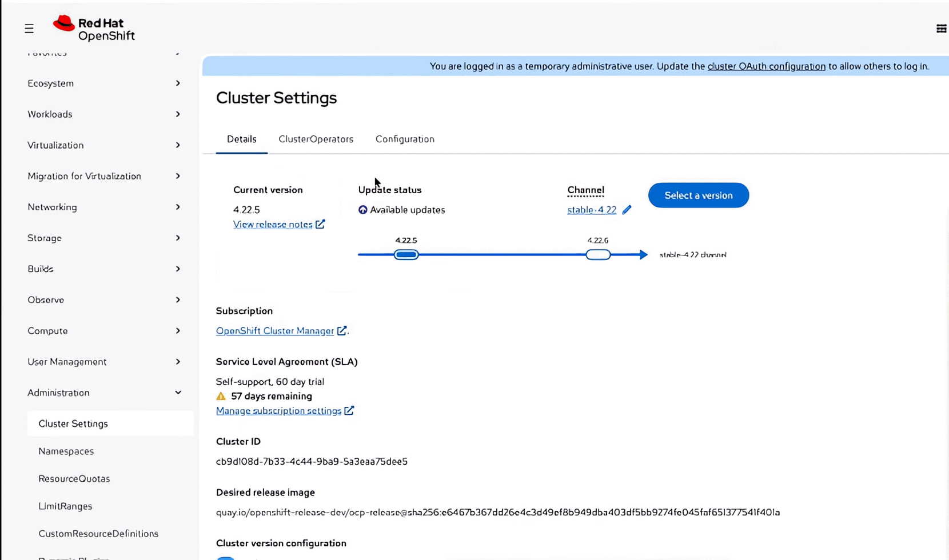
Task: Click the Current version label
Action: tap(268, 190)
